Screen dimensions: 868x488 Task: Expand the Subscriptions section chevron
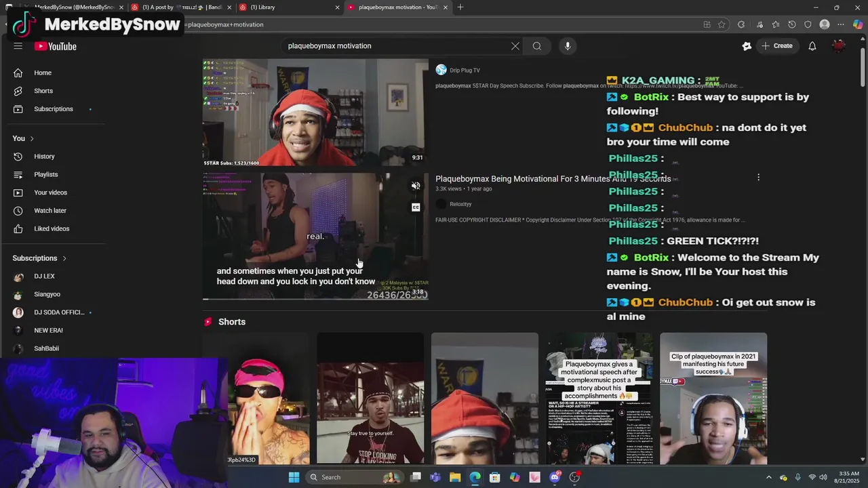click(64, 258)
